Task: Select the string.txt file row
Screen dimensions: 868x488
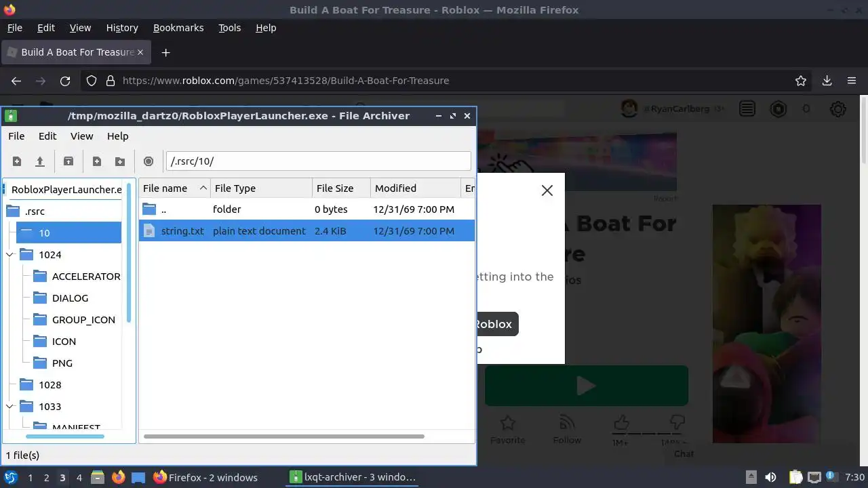Action: [x=307, y=231]
